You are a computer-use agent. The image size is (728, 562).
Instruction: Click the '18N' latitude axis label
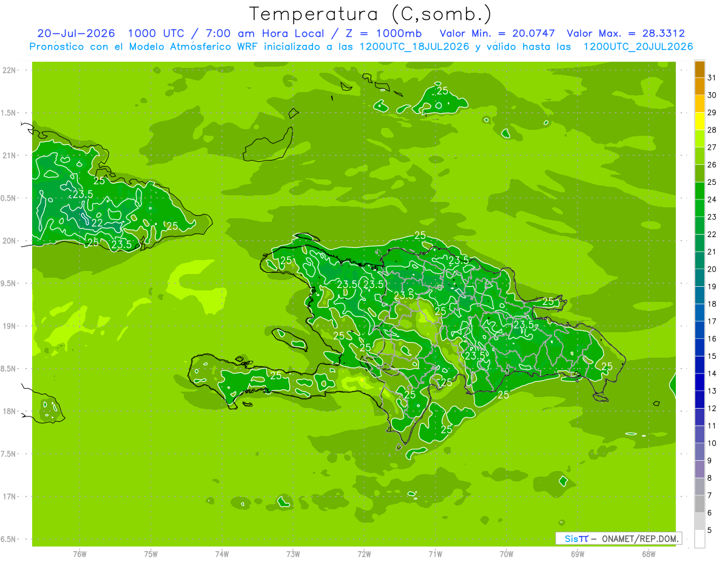click(x=9, y=411)
